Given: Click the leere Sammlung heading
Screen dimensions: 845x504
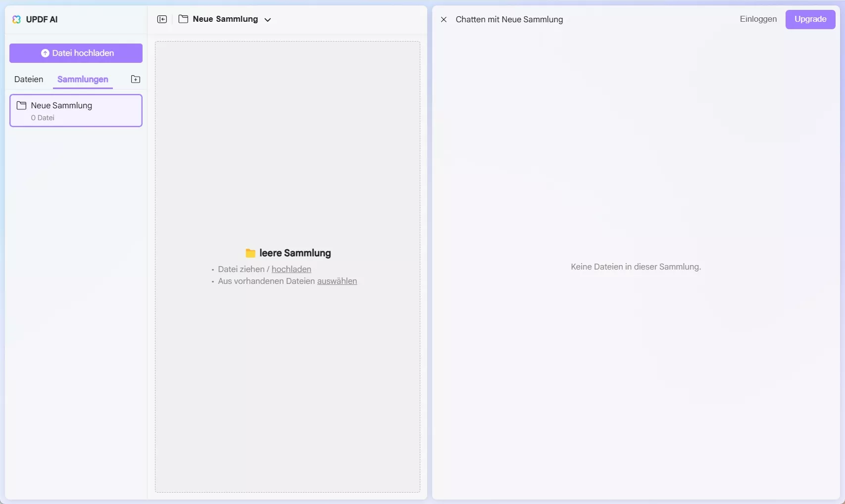Looking at the screenshot, I should (295, 253).
